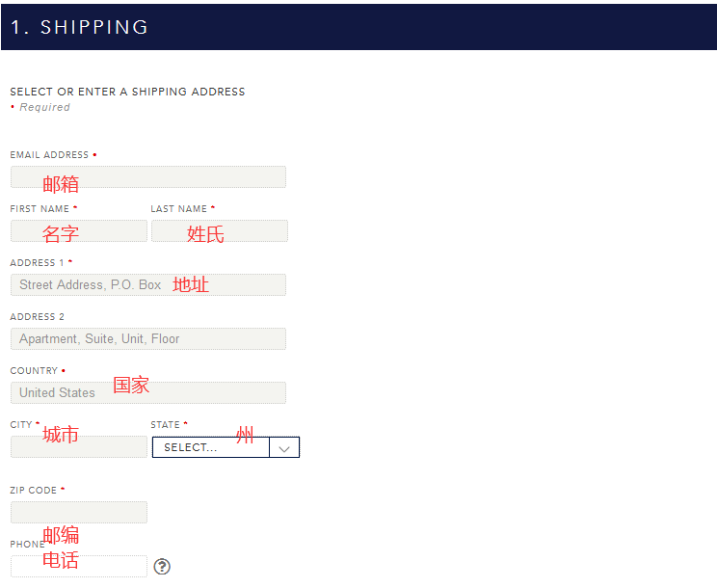Viewport: 717px width, 588px height.
Task: Click the Select or Enter Shipping Address heading
Action: click(127, 93)
